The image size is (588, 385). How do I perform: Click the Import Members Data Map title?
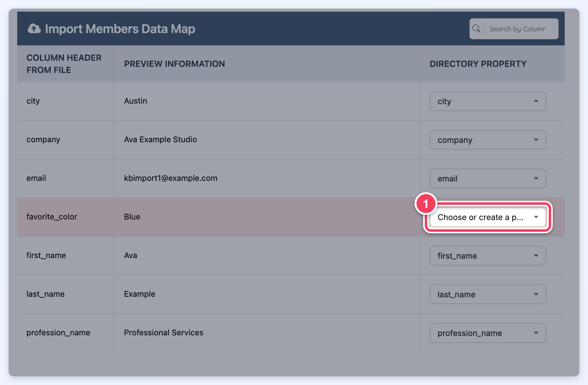[120, 29]
